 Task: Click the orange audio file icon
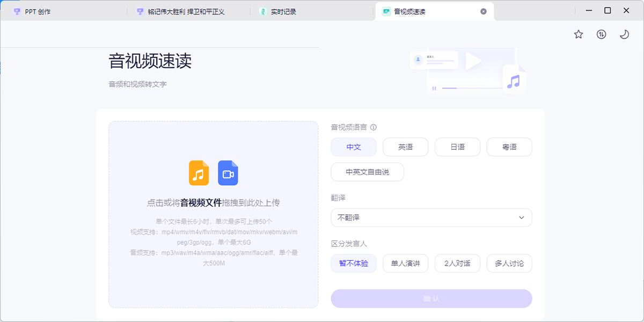point(199,173)
